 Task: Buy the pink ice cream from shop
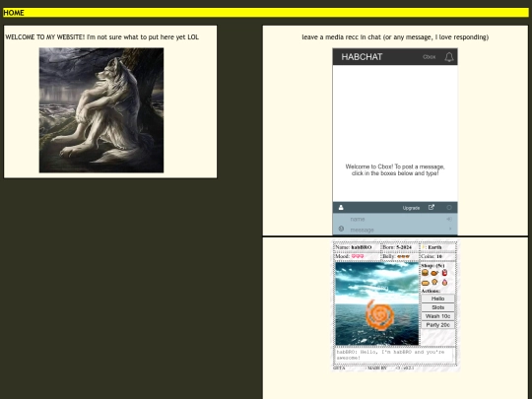click(444, 282)
